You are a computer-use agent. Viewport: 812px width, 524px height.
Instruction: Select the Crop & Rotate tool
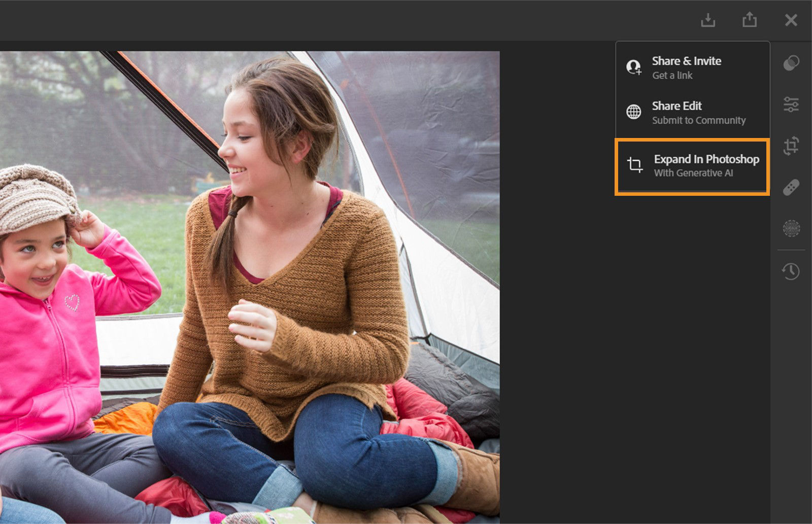[792, 146]
